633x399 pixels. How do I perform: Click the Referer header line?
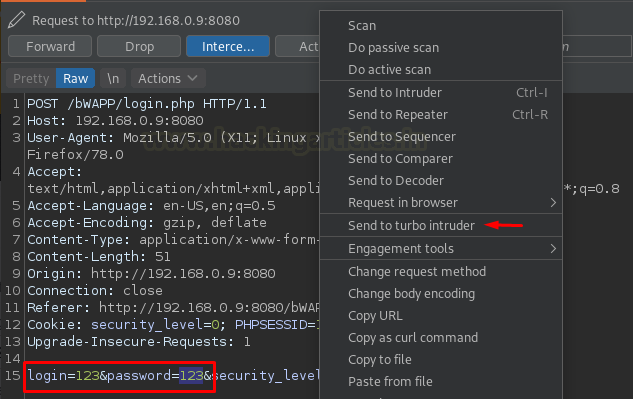click(173, 307)
